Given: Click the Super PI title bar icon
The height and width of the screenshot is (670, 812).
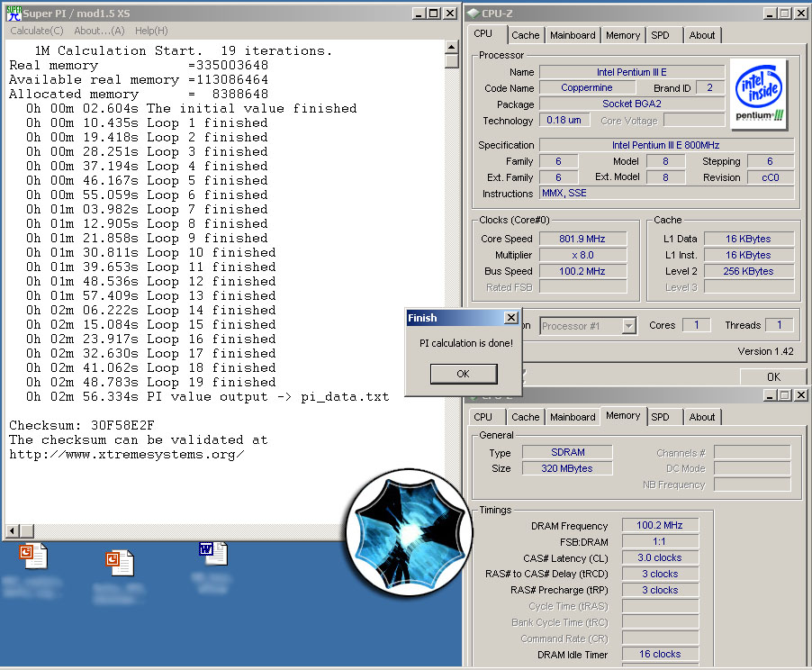Looking at the screenshot, I should coord(13,13).
